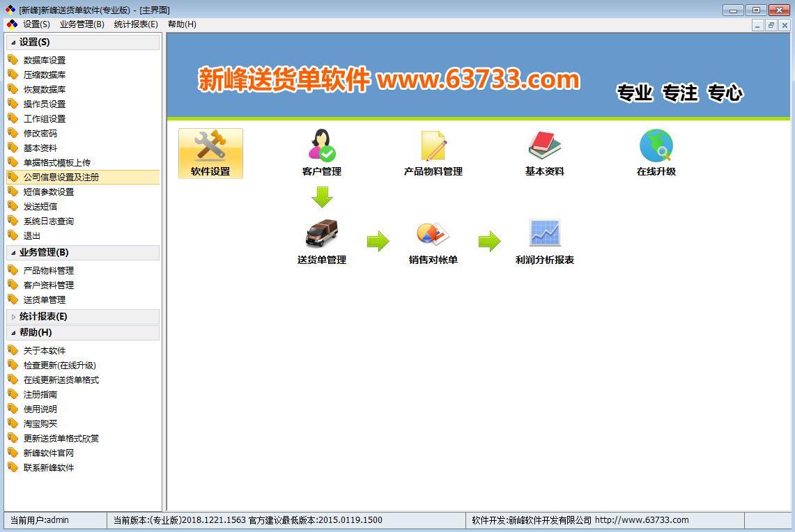
Task: Click tag icon beside 短信参数设置
Action: pyautogui.click(x=13, y=191)
